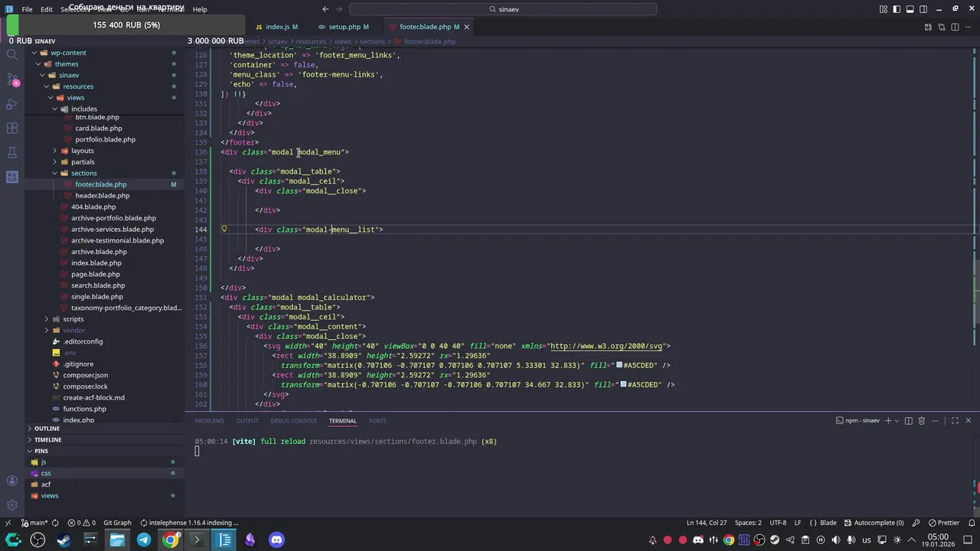Go back with the navigation arrow
Image resolution: width=980 pixels, height=551 pixels.
(325, 9)
